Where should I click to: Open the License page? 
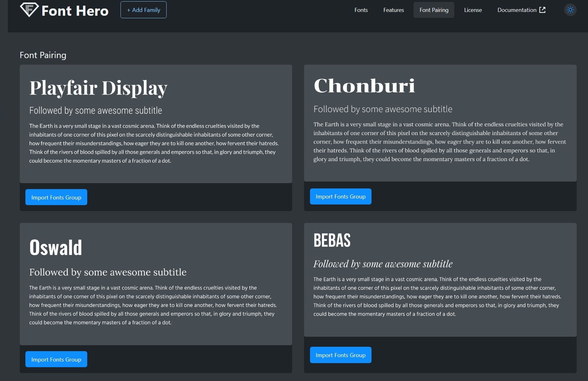473,10
